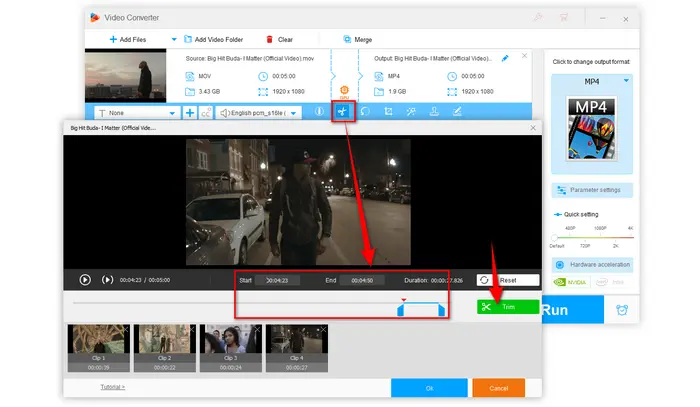Delete Clip 4 with its X button
The width and height of the screenshot is (700, 407).
tap(324, 329)
